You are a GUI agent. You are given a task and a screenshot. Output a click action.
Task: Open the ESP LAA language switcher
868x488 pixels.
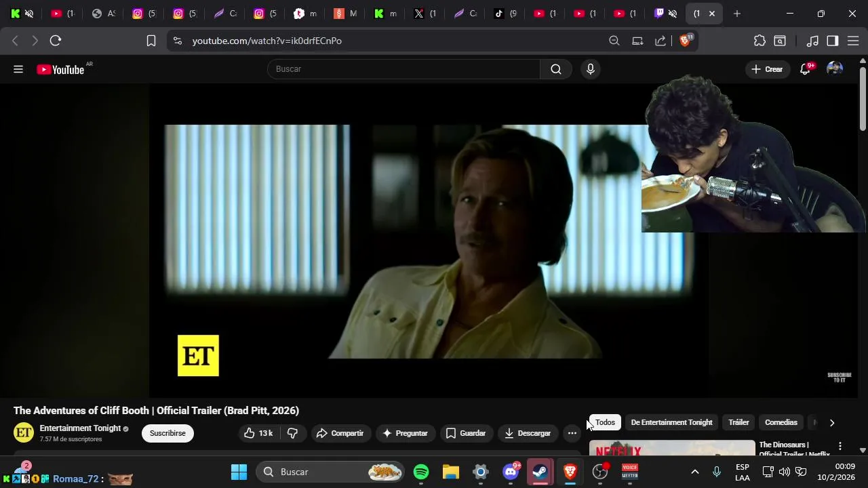pyautogui.click(x=743, y=472)
